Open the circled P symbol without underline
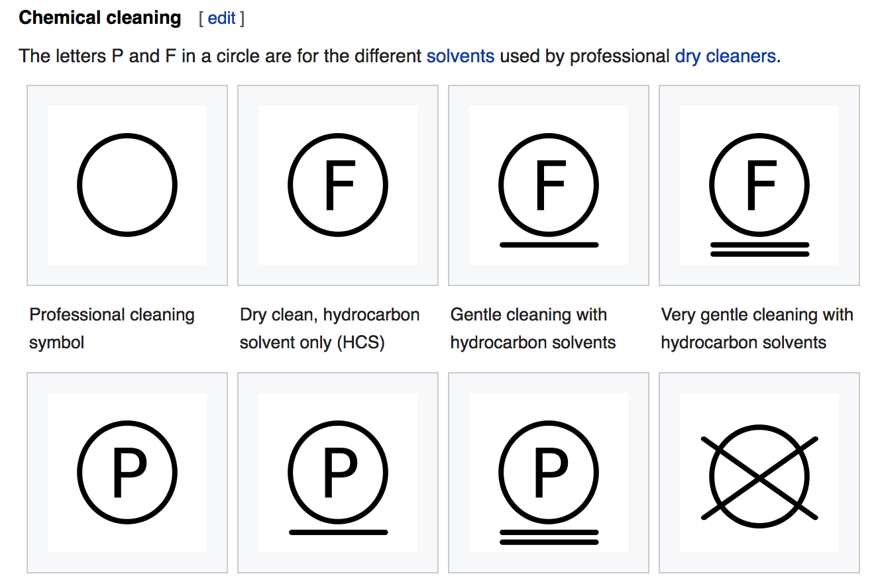This screenshot has height=588, width=880. coord(127,472)
